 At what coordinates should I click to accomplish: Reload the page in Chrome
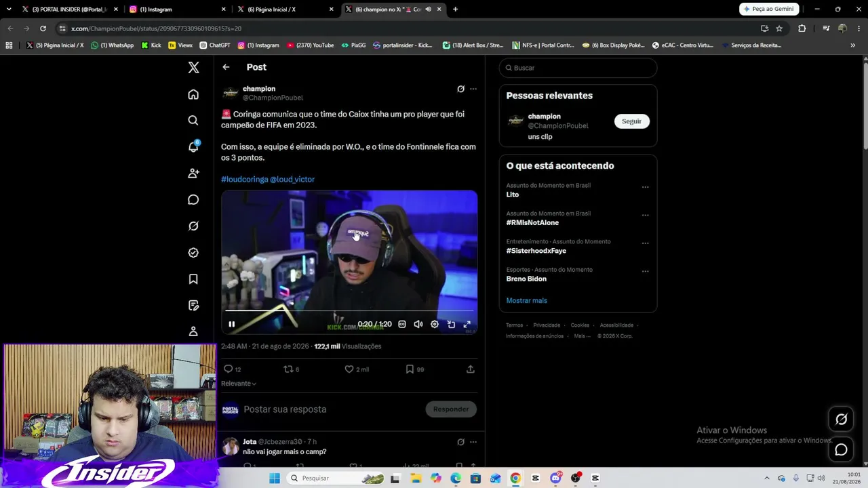click(43, 28)
